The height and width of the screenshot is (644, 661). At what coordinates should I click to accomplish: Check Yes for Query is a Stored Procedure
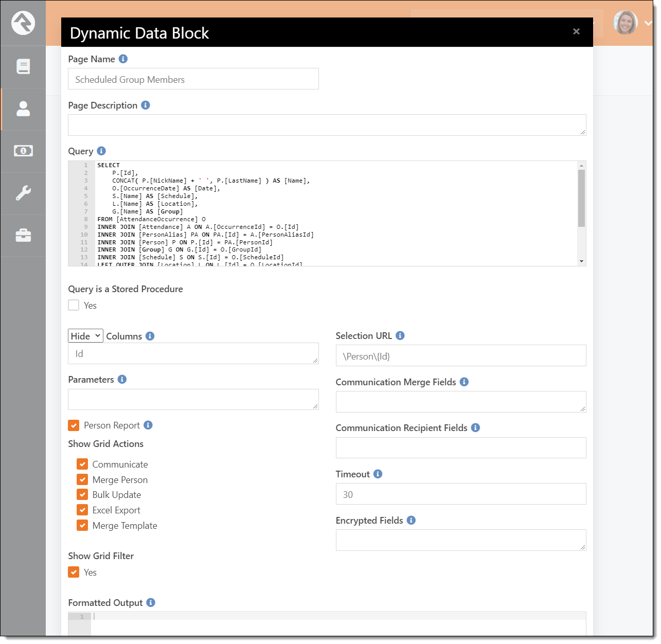coord(74,305)
